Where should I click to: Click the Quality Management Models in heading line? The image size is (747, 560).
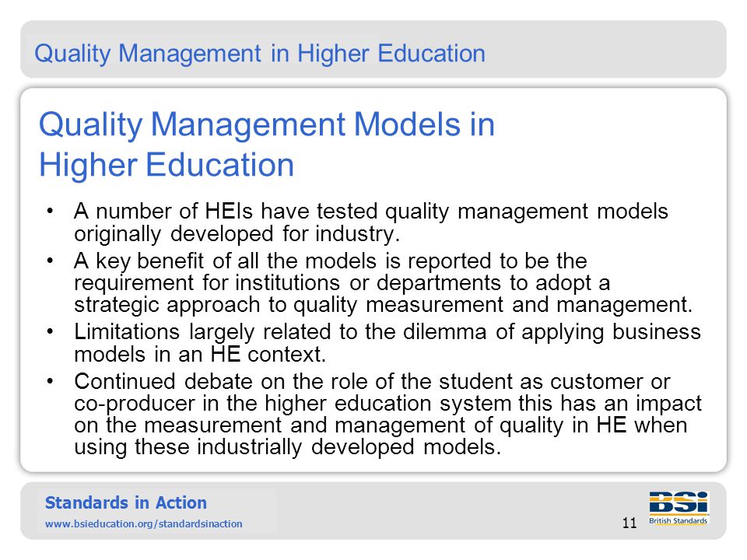[267, 124]
